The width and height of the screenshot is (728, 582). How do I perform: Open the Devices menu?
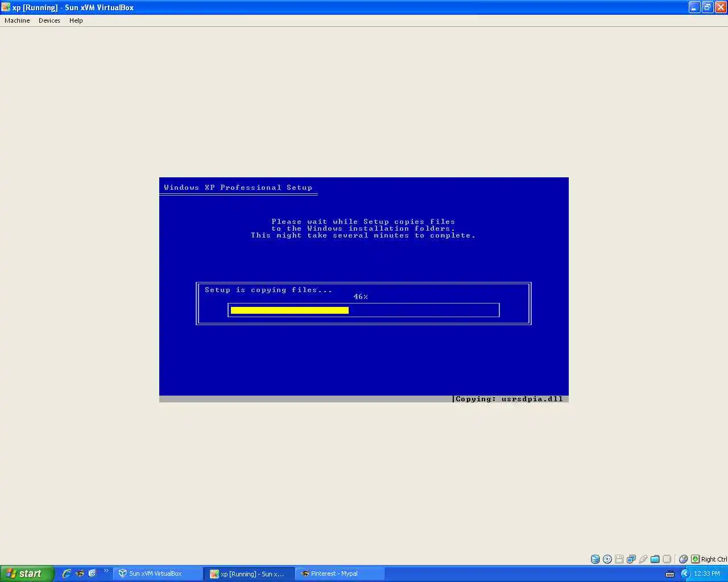tap(49, 20)
